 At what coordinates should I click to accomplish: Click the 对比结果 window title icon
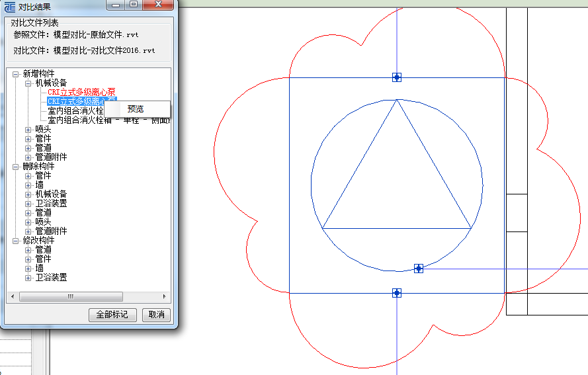10,7
